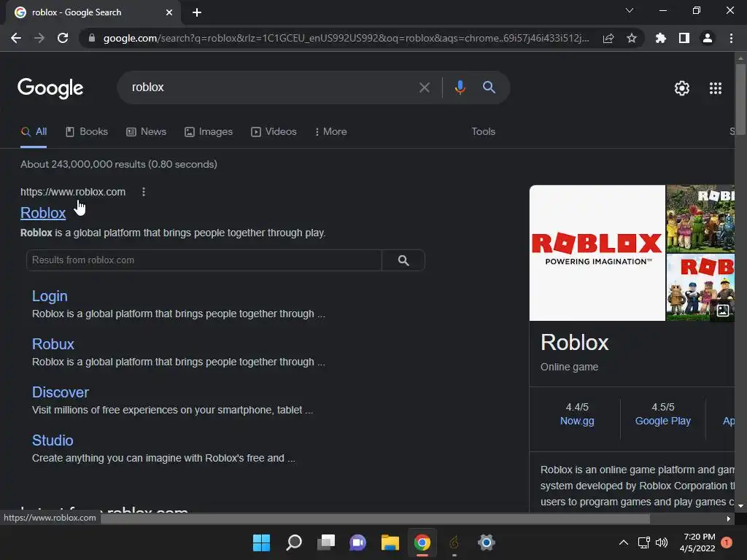Viewport: 747px width, 560px height.
Task: Open Task View on the taskbar
Action: (x=326, y=542)
